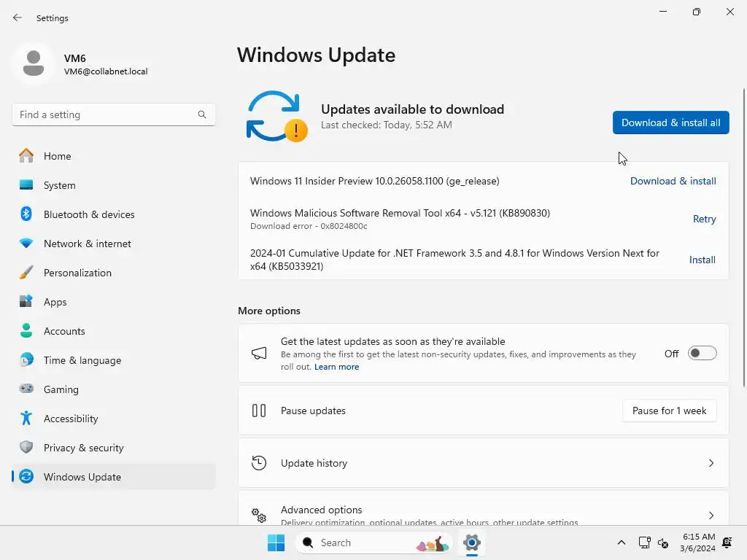Click the More options heading

269,311
